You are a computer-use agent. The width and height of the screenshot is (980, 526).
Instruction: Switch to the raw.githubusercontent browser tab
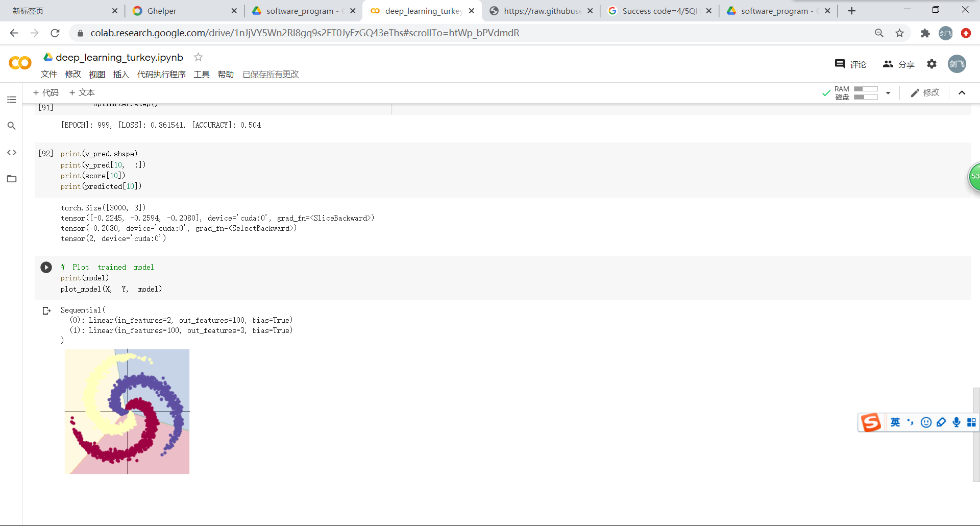(x=541, y=11)
